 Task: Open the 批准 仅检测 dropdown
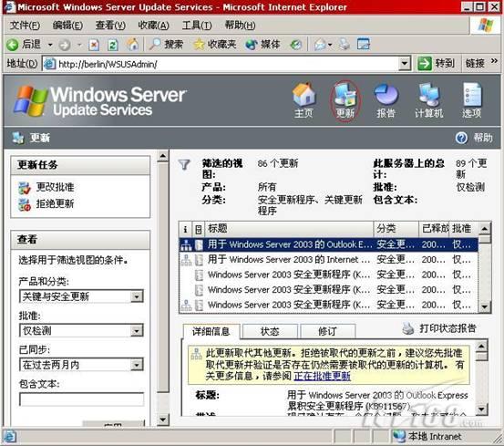[81, 330]
